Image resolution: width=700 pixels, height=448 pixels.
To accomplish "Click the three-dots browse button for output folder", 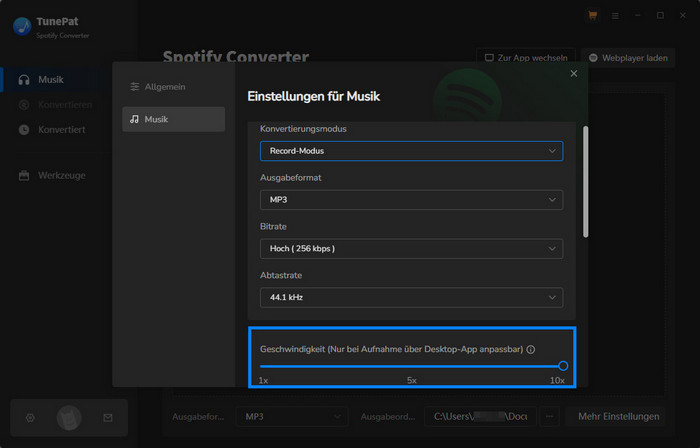I will click(x=550, y=417).
